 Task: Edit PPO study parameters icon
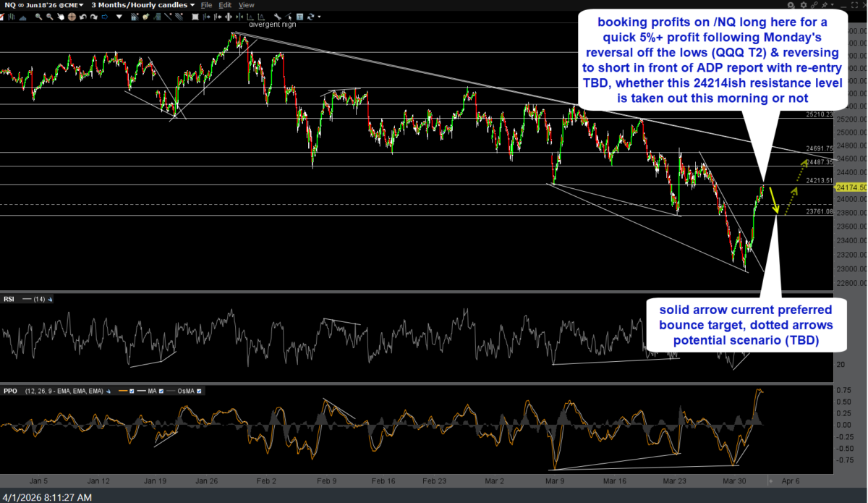tap(109, 392)
